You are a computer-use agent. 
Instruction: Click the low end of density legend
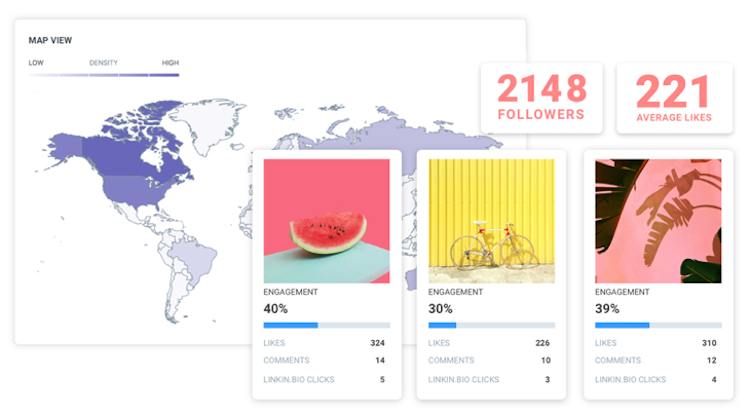(x=43, y=75)
